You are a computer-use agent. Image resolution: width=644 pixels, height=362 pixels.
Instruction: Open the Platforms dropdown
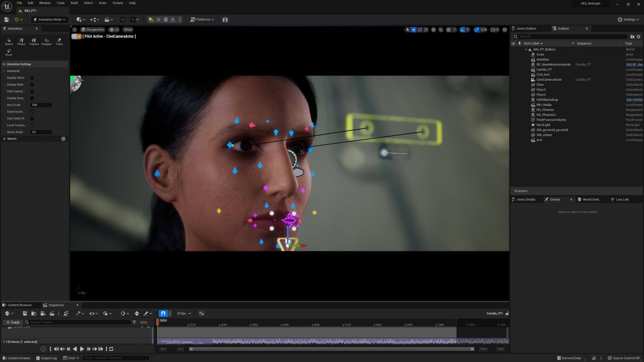[202, 20]
